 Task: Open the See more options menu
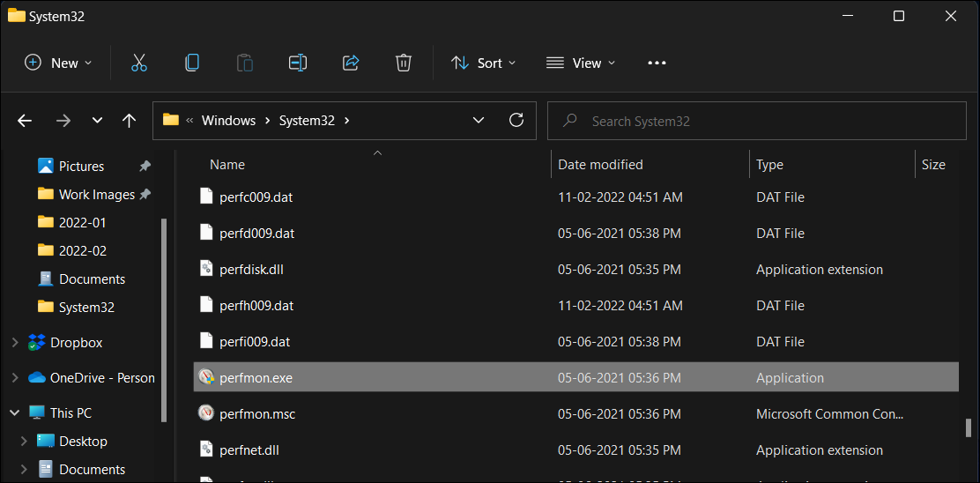coord(657,63)
